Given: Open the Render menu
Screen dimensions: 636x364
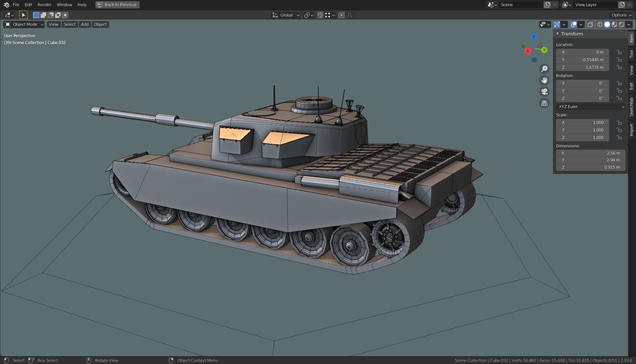Looking at the screenshot, I should click(44, 5).
